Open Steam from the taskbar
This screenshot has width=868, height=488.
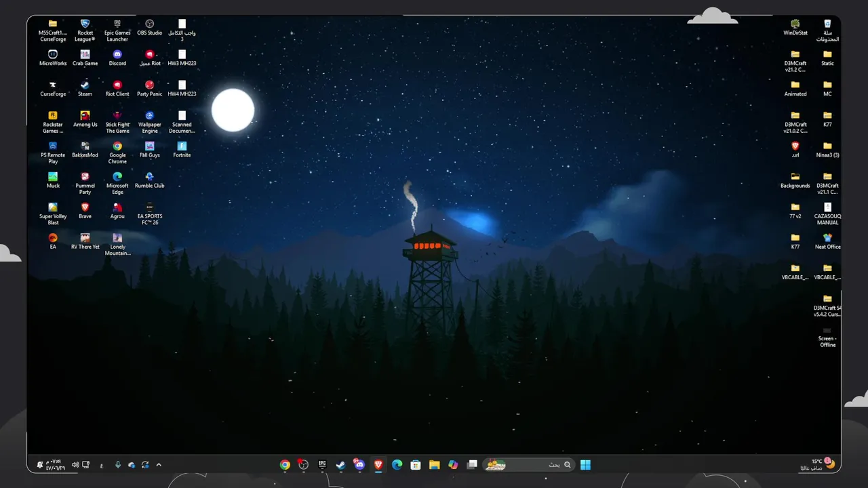[x=341, y=465]
